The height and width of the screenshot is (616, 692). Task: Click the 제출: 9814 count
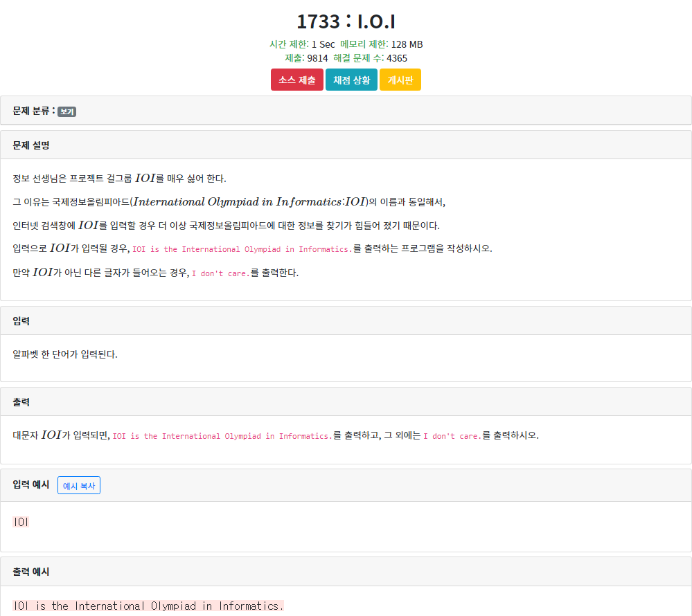pos(306,58)
